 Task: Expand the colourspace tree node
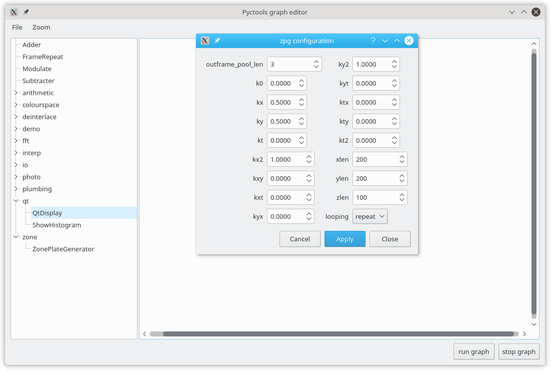16,105
